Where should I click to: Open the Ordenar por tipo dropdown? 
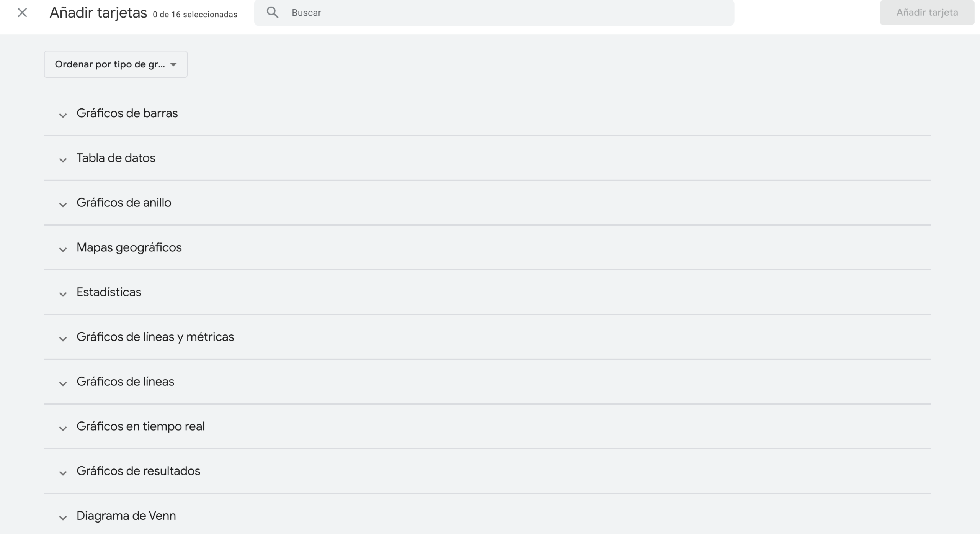coord(116,64)
